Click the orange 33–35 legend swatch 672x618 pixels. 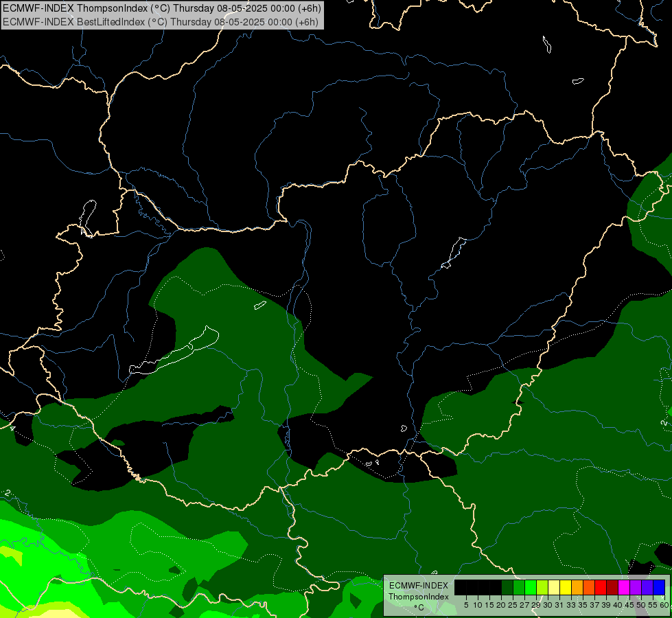[577, 587]
